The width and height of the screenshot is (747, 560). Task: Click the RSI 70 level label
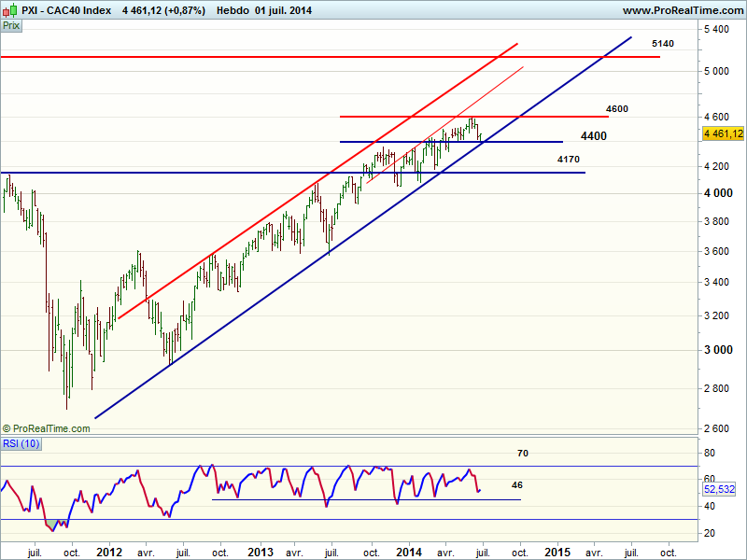pyautogui.click(x=523, y=454)
